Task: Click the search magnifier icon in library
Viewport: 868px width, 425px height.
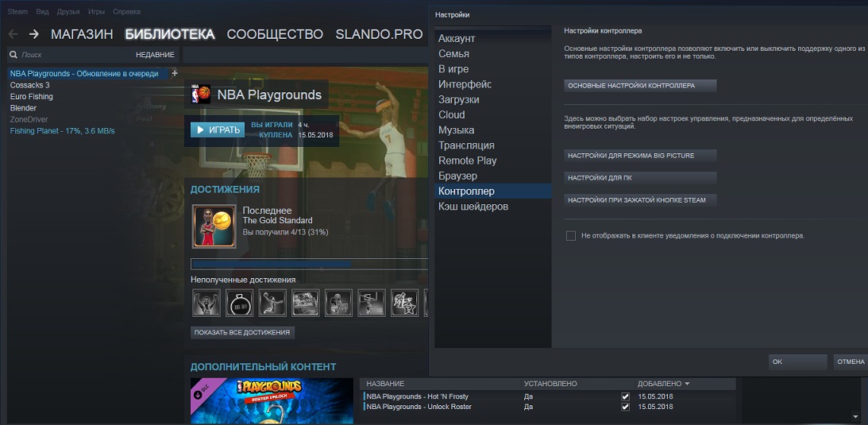Action: (x=14, y=55)
